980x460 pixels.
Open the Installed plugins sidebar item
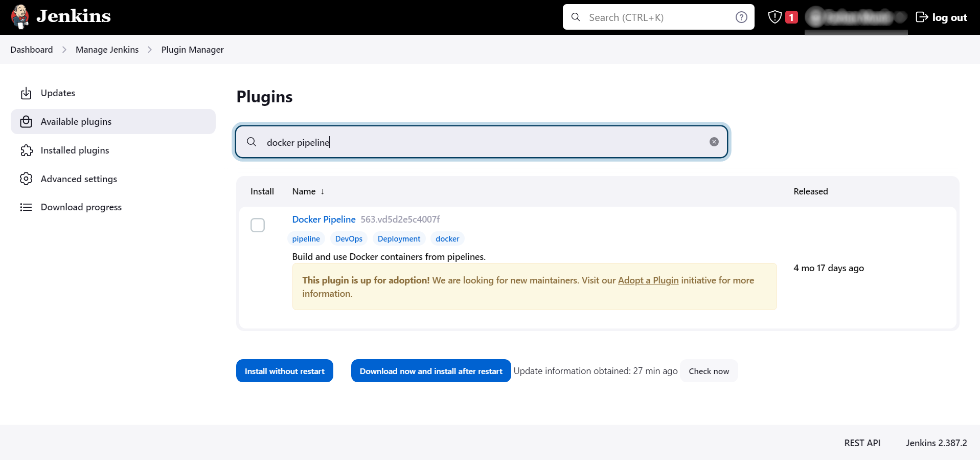tap(113, 150)
